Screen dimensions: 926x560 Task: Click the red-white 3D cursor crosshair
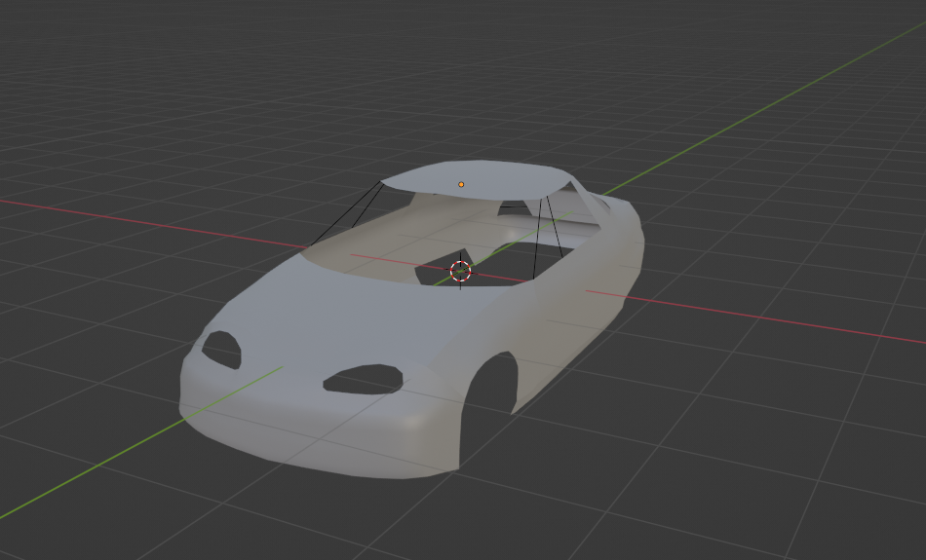pos(461,271)
